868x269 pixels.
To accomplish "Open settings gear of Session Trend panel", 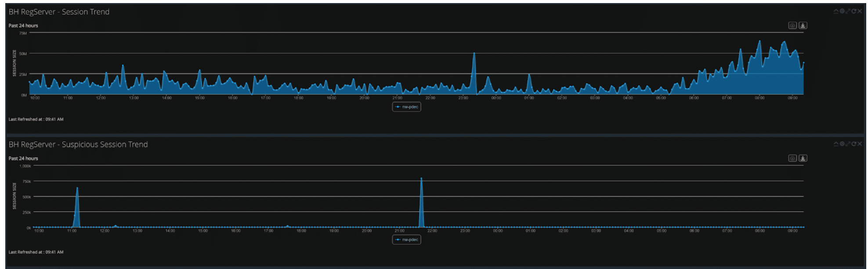I will coord(842,11).
